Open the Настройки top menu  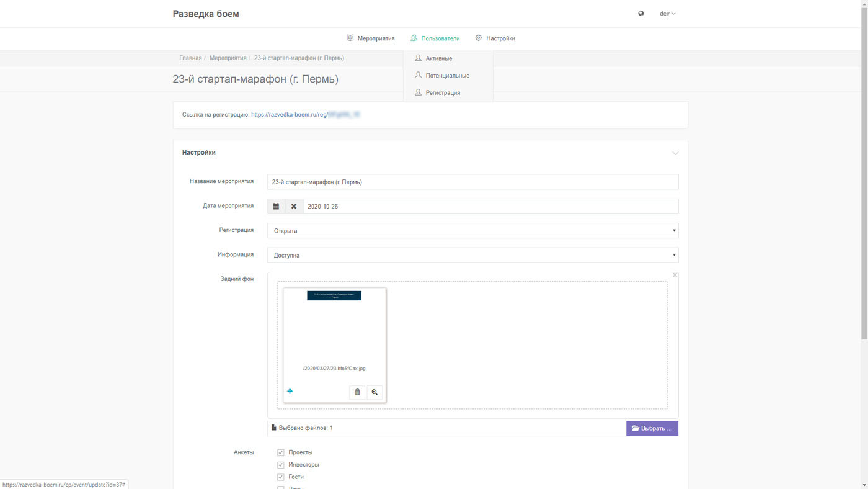pos(495,38)
